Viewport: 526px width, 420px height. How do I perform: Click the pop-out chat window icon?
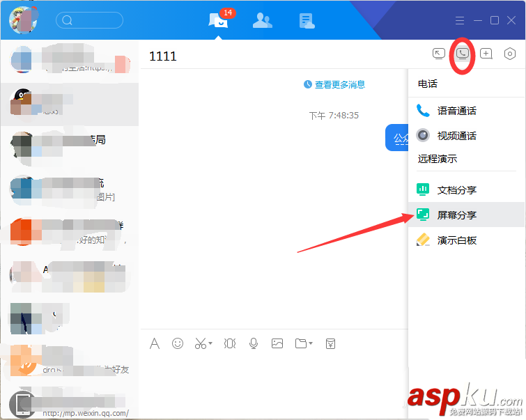tap(438, 54)
